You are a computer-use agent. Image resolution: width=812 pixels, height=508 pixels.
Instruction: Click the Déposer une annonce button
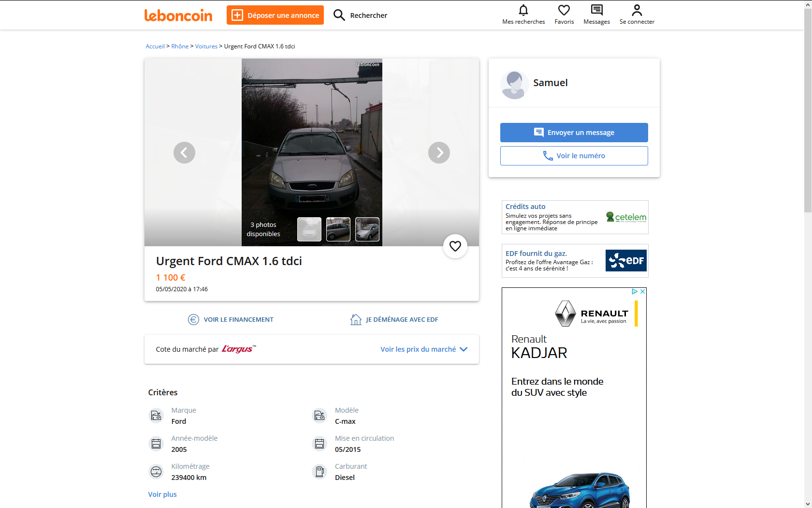275,15
